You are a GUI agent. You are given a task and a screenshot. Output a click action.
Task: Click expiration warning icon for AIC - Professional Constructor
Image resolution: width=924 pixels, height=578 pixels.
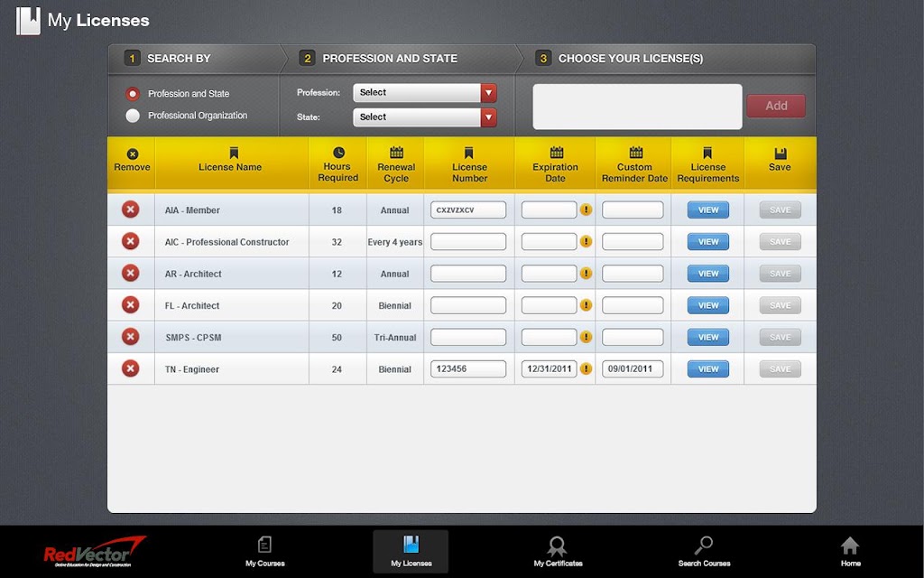pos(586,241)
